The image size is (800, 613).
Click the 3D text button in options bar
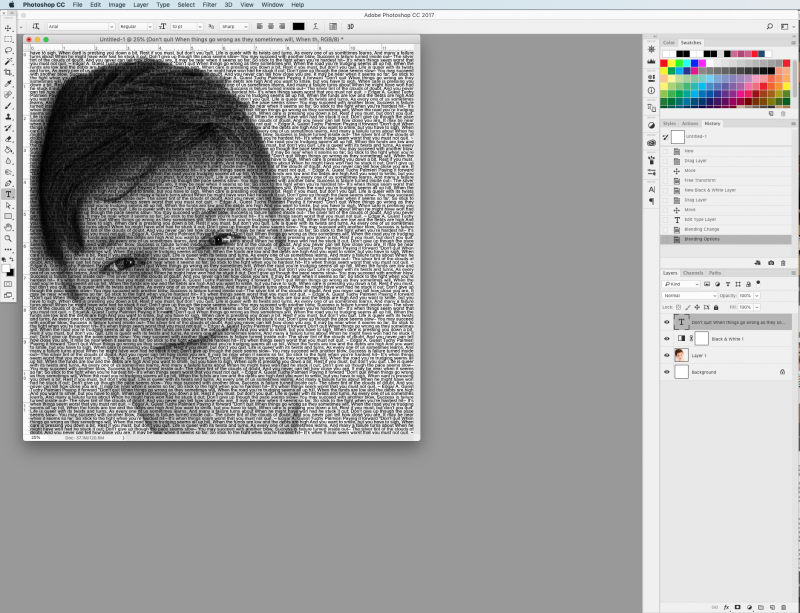point(351,27)
